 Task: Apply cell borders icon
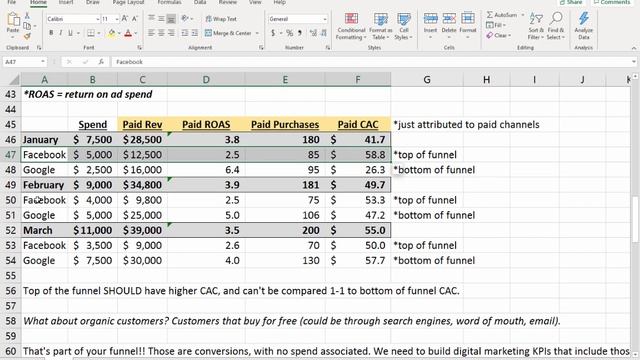[91, 33]
